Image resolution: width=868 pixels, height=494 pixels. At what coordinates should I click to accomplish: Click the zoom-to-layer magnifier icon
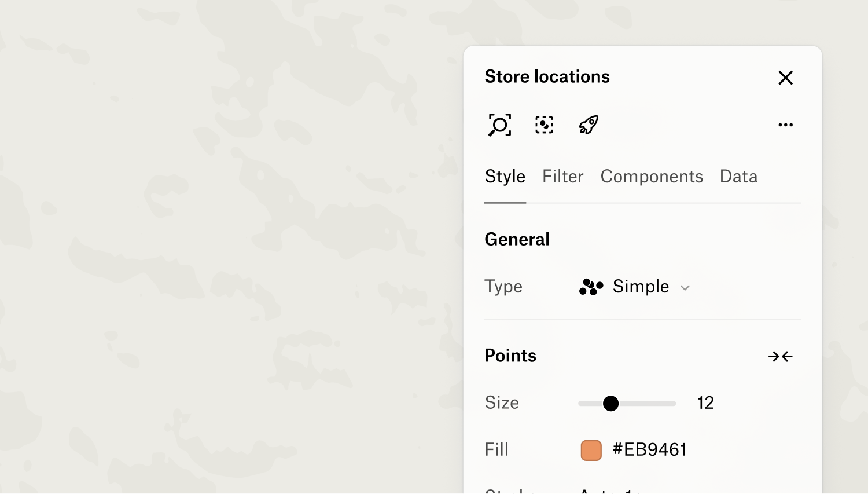click(x=499, y=125)
